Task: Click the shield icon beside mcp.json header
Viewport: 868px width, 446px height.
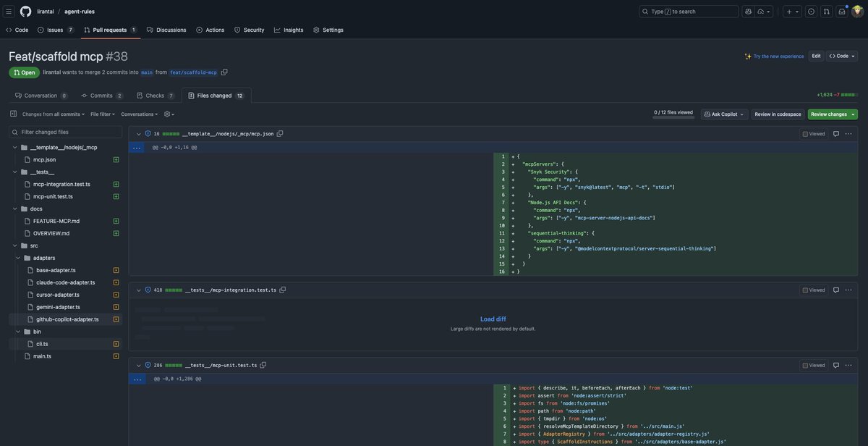Action: pyautogui.click(x=148, y=133)
